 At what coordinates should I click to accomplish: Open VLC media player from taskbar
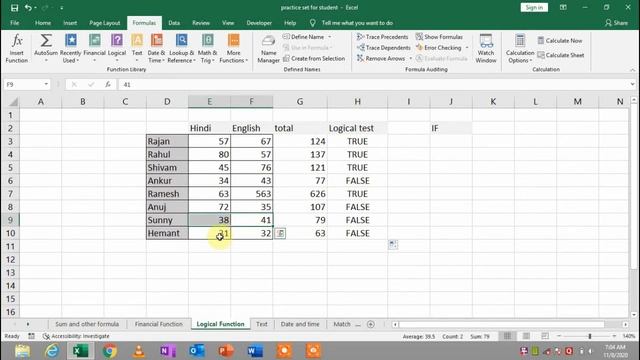139,351
